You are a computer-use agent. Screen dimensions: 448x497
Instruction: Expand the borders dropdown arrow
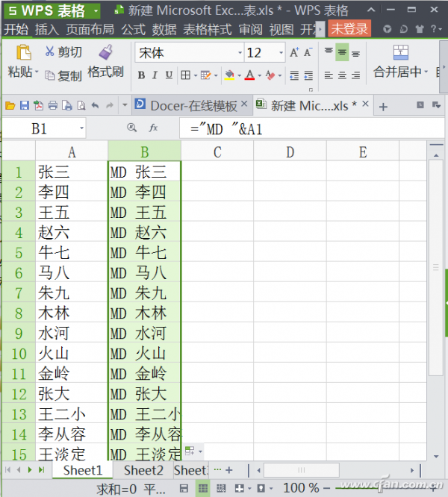point(196,75)
